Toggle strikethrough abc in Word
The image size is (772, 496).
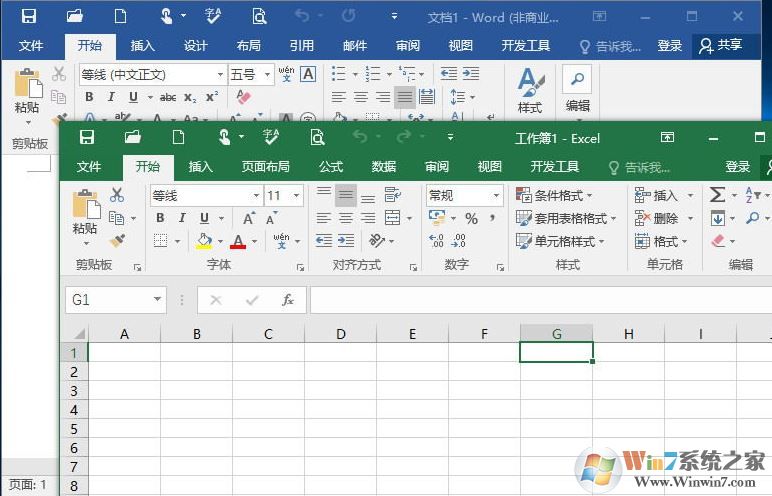(x=168, y=98)
